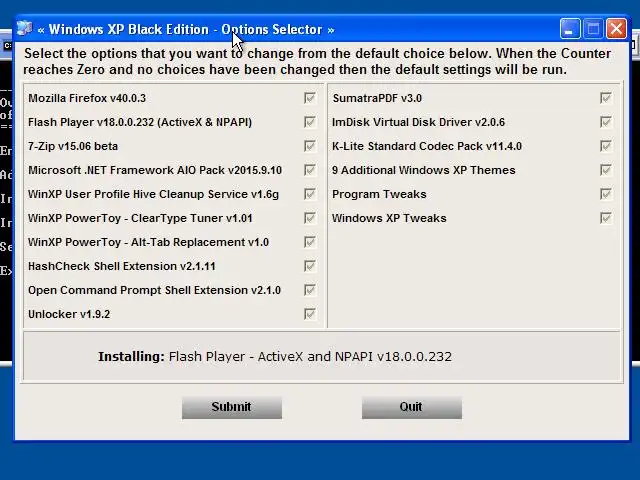Click the 'SumatraPDF v3.0' label
This screenshot has width=640, height=480.
point(377,98)
